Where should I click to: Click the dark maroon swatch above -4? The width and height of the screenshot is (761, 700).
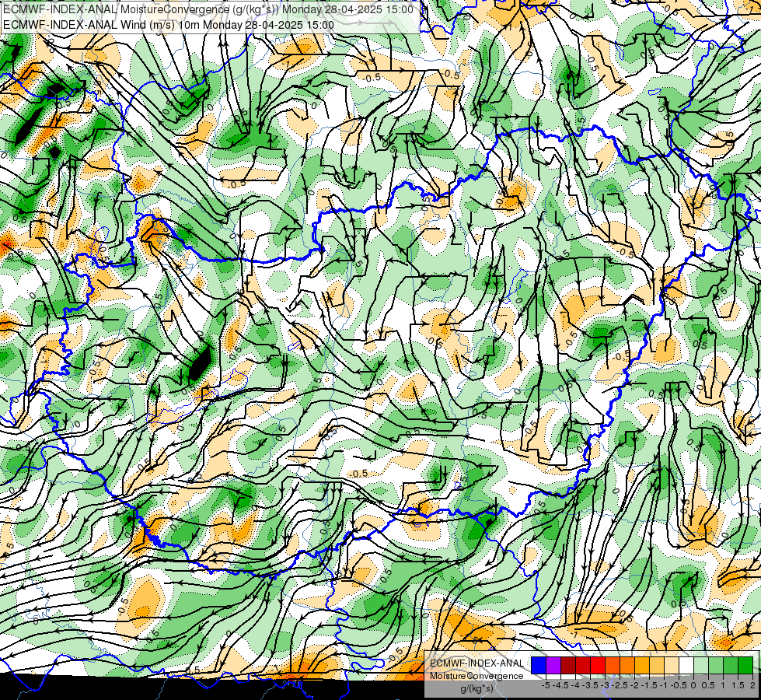[568, 666]
